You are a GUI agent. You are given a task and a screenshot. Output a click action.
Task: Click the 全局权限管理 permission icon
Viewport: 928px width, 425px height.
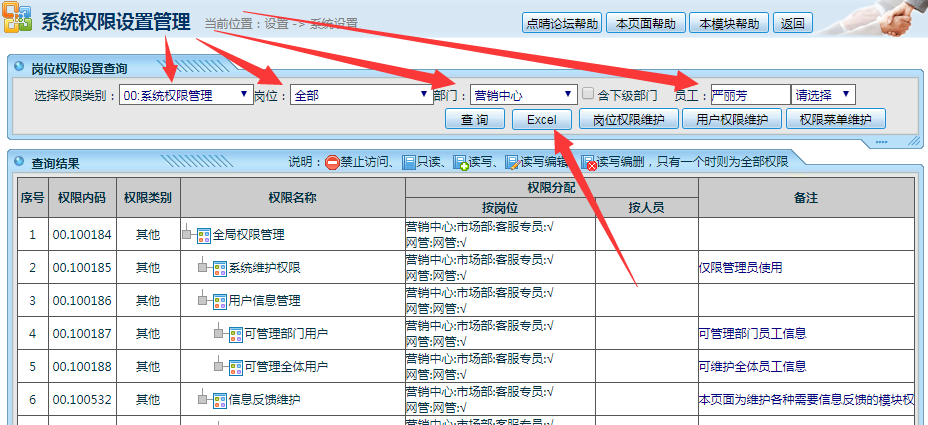(203, 235)
